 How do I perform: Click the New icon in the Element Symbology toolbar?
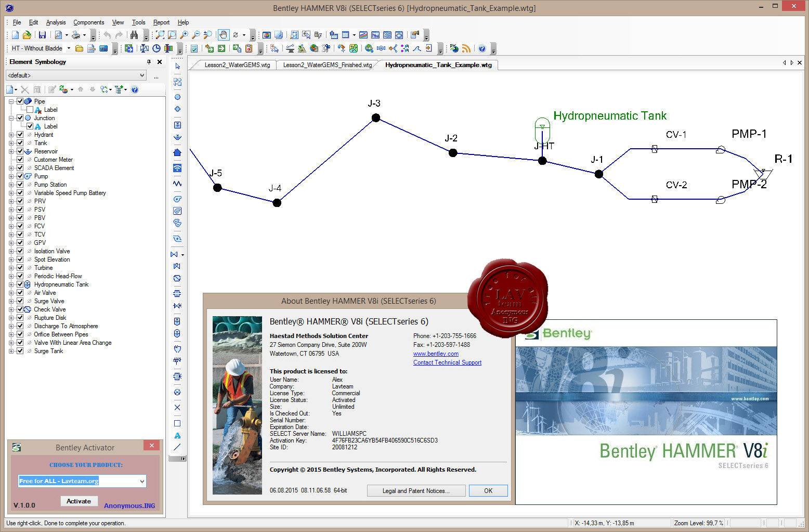pos(10,89)
